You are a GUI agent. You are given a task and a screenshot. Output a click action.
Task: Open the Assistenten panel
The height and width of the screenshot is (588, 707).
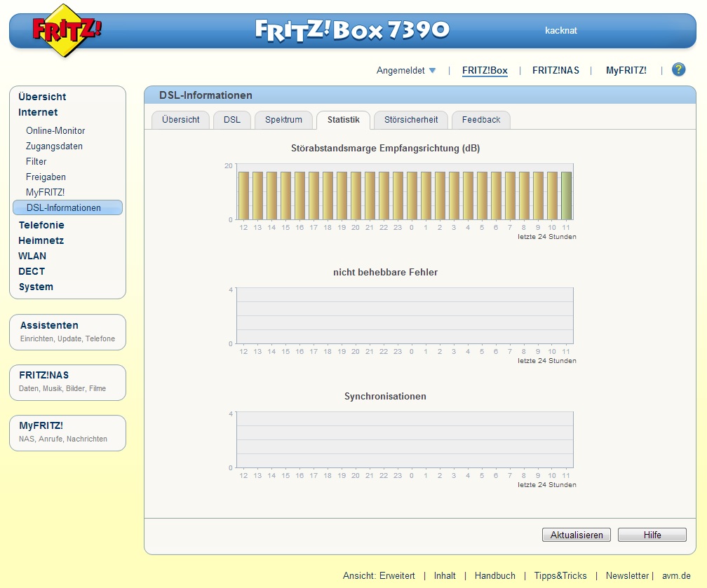point(67,332)
